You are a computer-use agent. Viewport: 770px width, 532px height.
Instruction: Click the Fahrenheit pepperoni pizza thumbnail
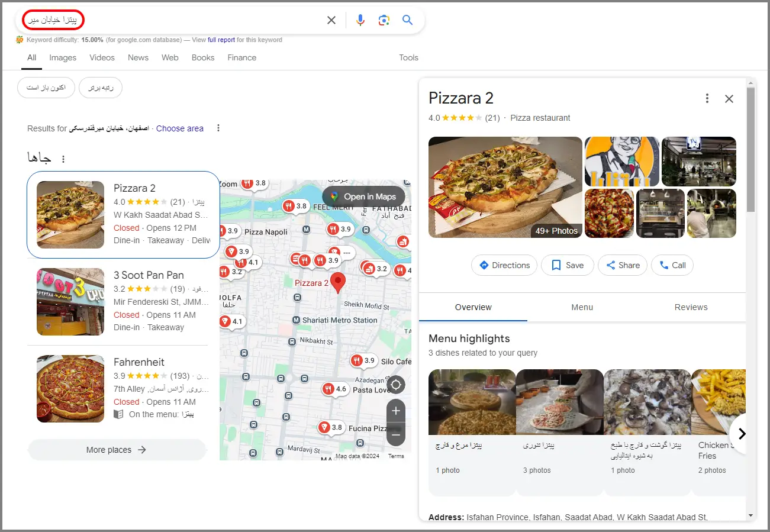click(70, 389)
